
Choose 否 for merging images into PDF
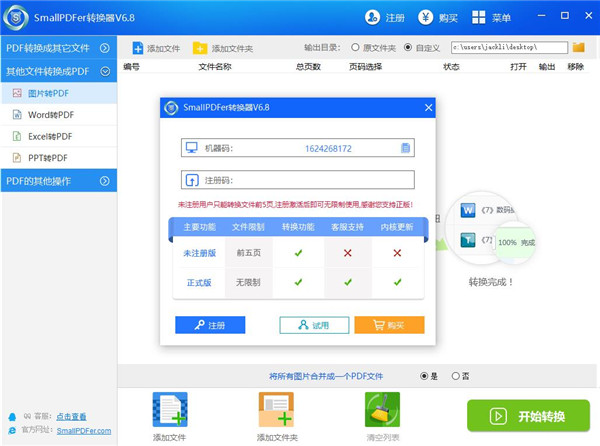point(456,376)
